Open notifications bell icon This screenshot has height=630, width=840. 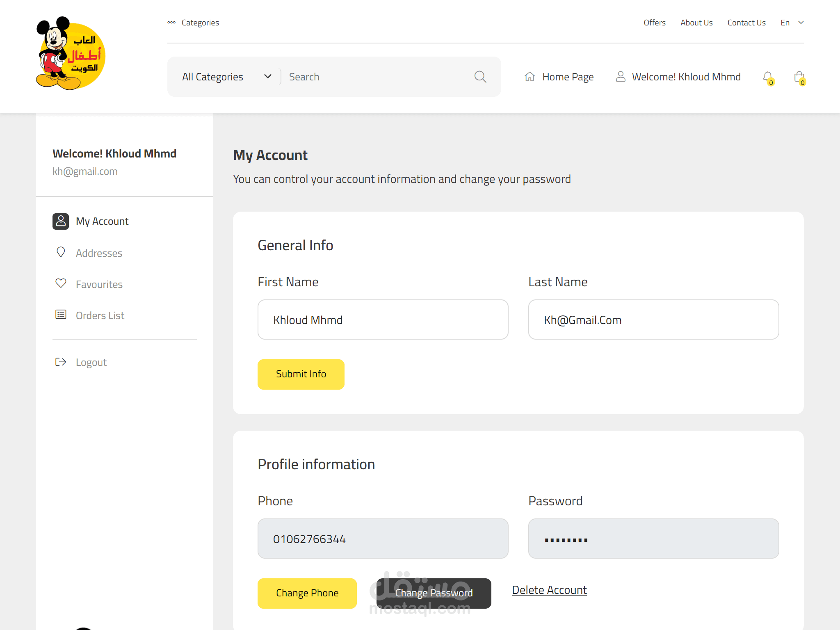(x=767, y=77)
